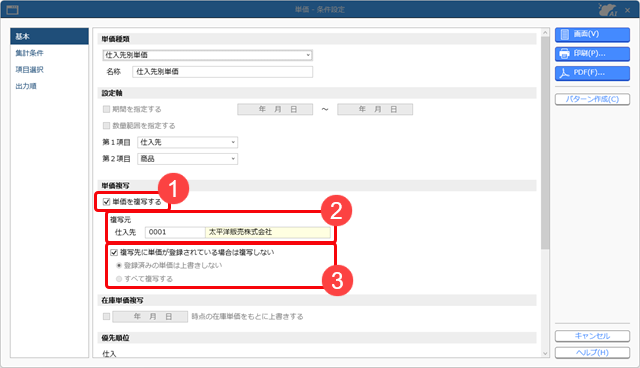Click the パターン作成(C) button
Viewport: 640px width, 368px height.
(x=592, y=99)
